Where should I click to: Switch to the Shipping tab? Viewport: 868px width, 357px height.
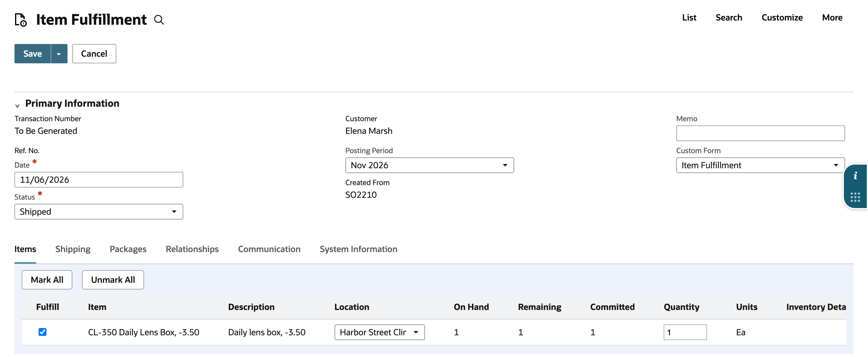(x=73, y=249)
